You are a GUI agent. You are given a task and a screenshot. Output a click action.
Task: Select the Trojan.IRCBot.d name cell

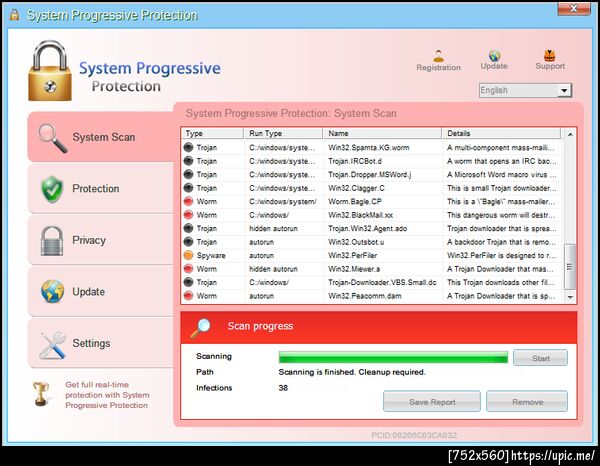(355, 161)
